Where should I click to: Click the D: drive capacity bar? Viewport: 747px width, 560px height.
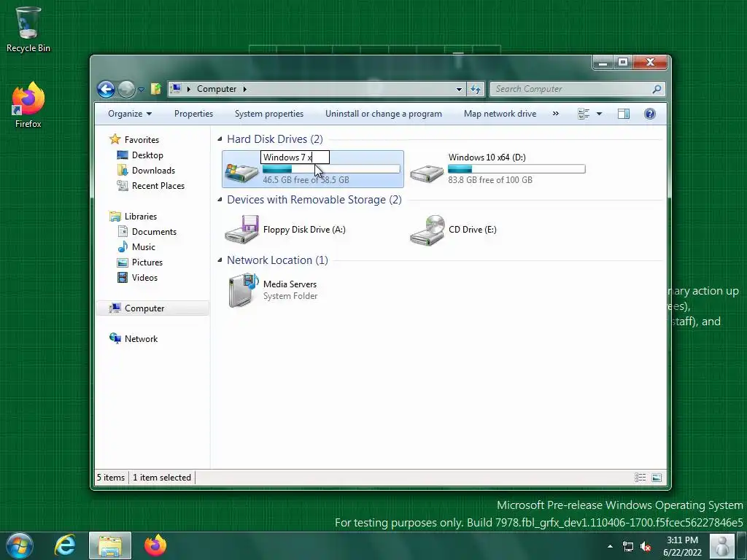(x=516, y=169)
